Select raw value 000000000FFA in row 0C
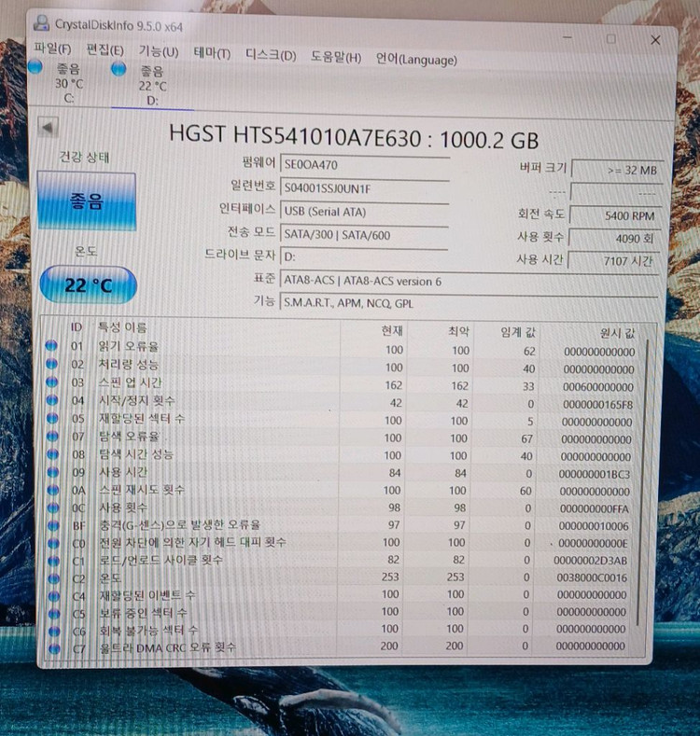Screen dimensions: 700x736 (595, 508)
